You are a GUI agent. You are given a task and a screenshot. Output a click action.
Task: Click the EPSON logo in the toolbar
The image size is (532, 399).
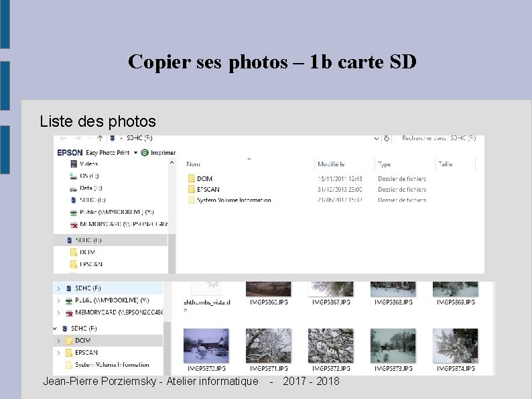point(70,153)
